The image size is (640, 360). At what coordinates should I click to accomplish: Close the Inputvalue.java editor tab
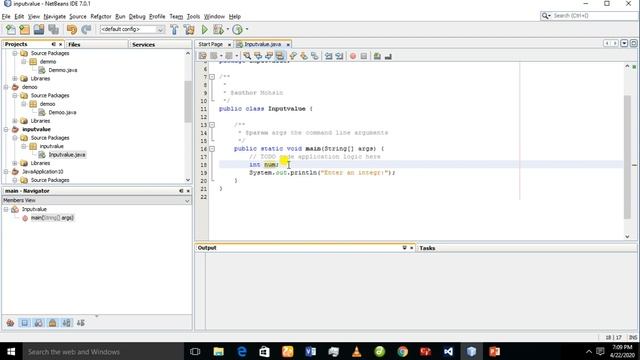[288, 44]
